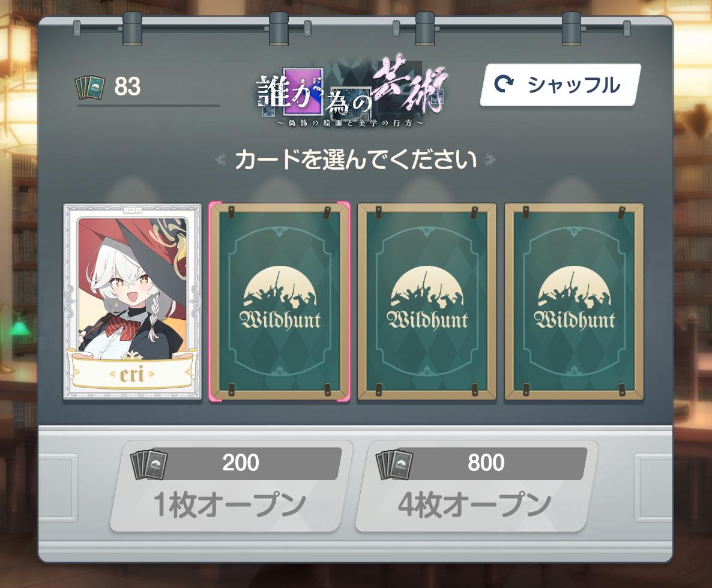Click the 800 cost label

486,463
